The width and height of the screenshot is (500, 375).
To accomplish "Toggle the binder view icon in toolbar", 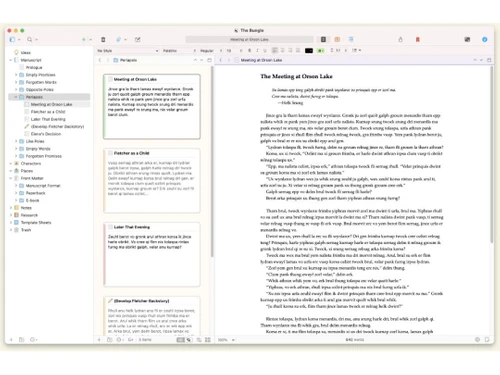I will (12, 40).
